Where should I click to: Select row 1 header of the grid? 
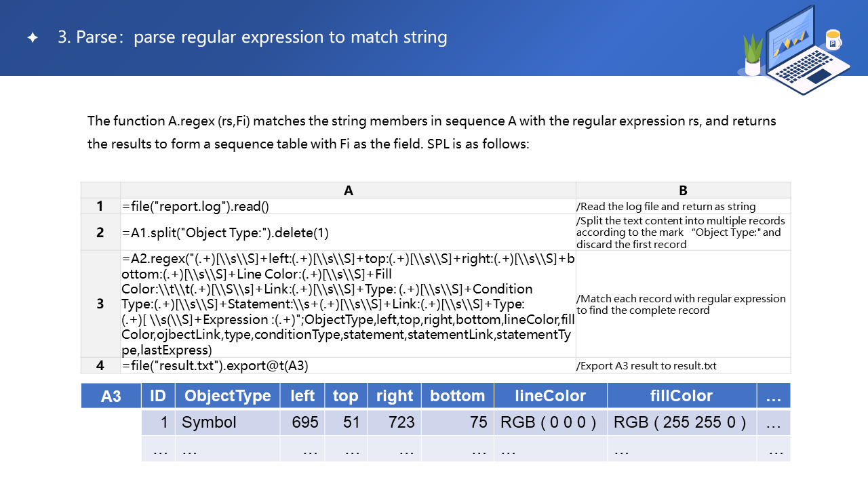coord(100,206)
